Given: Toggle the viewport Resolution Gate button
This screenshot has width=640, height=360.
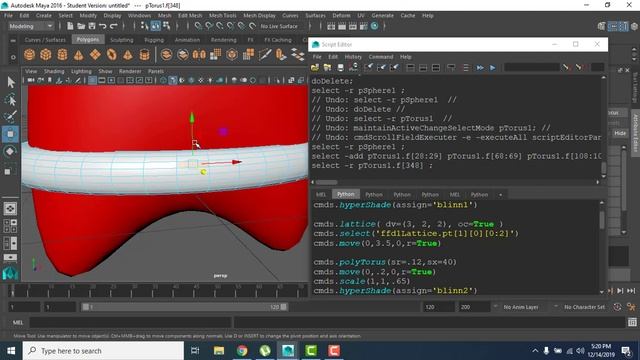Looking at the screenshot, I should point(111,80).
